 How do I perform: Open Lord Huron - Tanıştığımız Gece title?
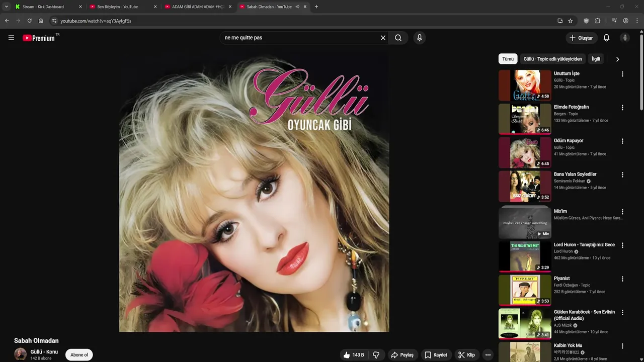click(584, 245)
